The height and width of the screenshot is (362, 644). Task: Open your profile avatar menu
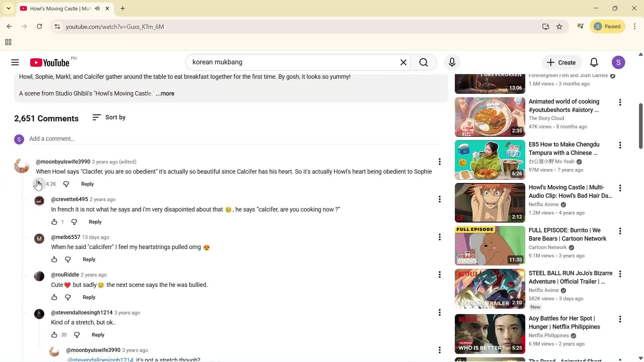619,62
